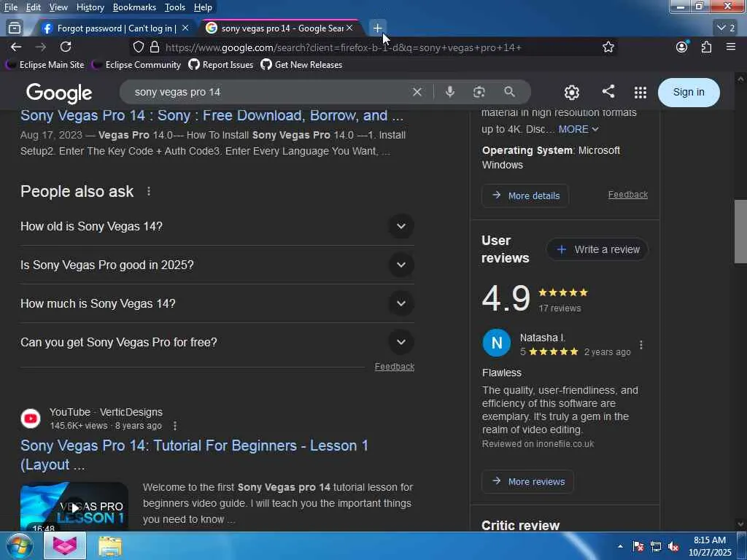Click Feedback under People also ask

click(395, 367)
